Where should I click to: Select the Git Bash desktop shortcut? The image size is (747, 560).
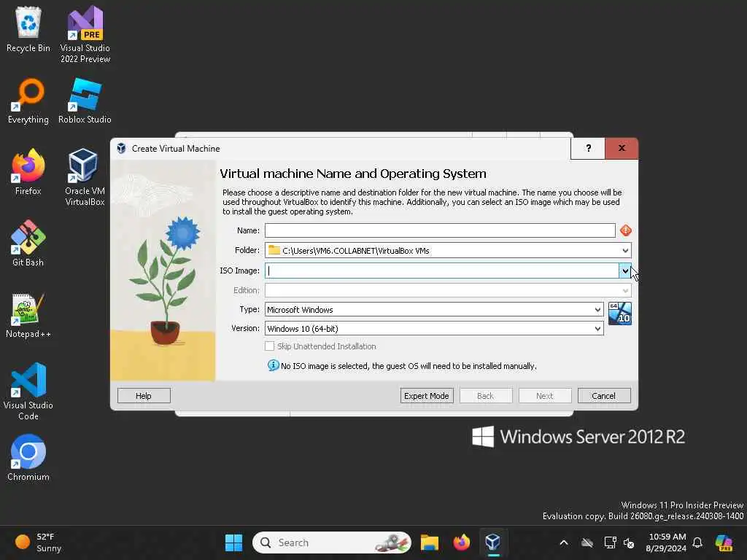click(28, 244)
